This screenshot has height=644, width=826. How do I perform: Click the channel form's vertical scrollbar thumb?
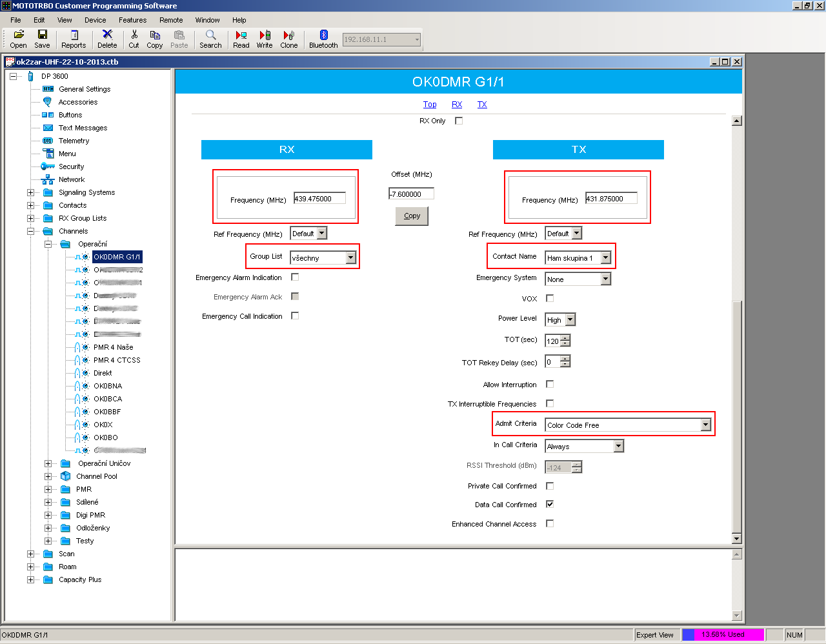point(737,416)
